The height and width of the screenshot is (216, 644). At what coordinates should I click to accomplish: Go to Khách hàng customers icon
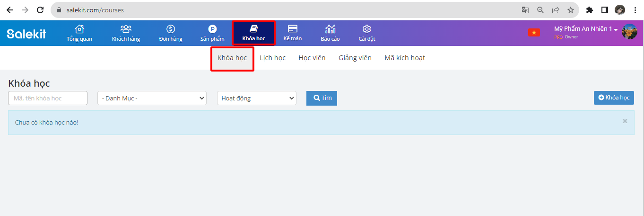(126, 29)
